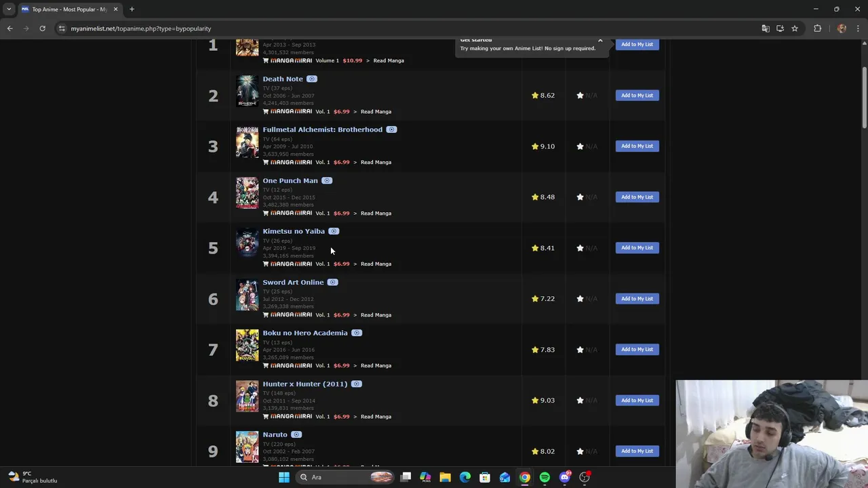Open the Fullmetal Alchemist: Brotherhood title link

[323, 129]
